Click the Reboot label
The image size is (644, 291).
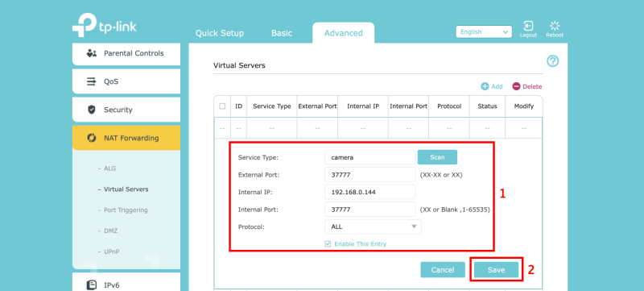click(555, 35)
